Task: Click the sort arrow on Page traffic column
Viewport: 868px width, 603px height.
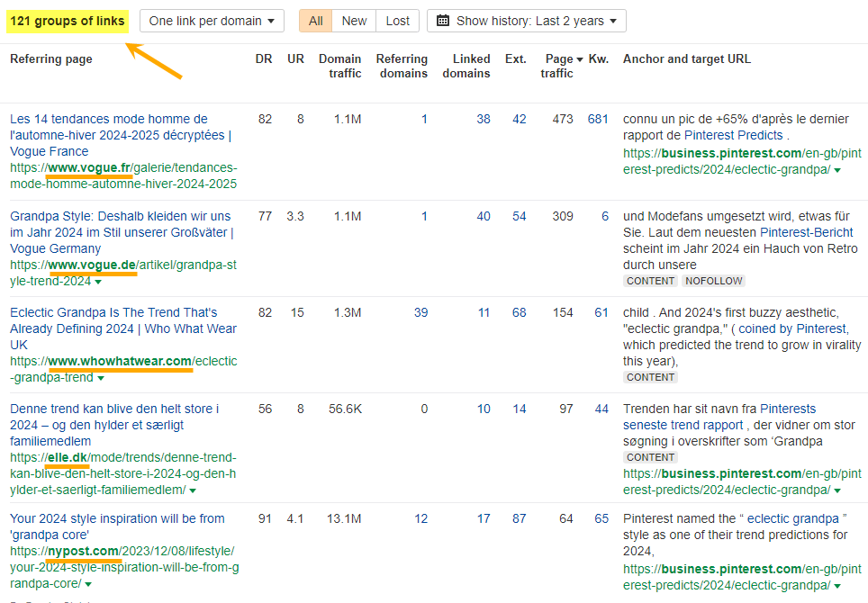Action: [x=581, y=58]
